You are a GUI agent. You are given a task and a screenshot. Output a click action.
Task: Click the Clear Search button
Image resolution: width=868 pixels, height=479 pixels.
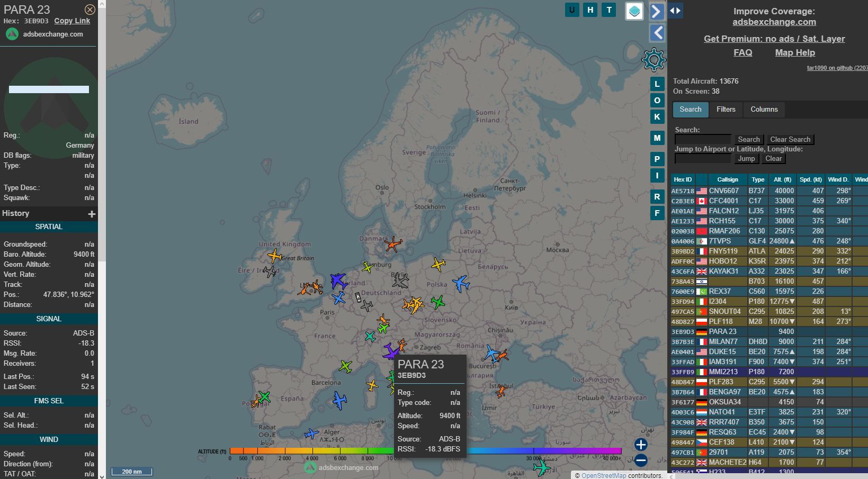(790, 139)
